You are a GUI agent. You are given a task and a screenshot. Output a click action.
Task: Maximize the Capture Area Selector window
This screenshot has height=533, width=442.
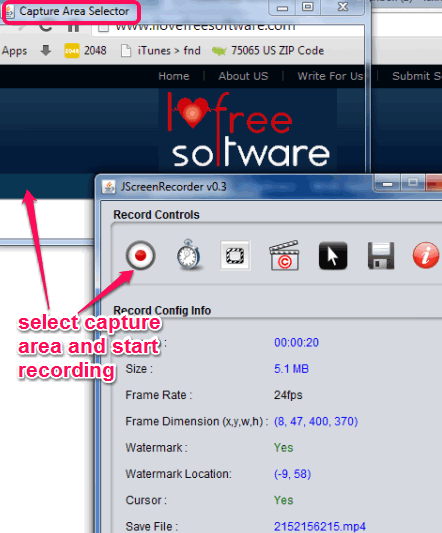[x=308, y=7]
